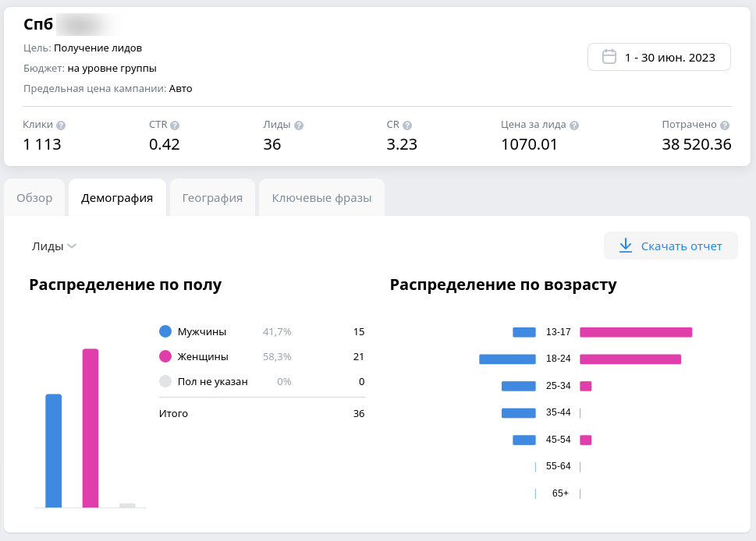The image size is (756, 541).
Task: Select the Ключевые фразы tab
Action: pos(321,198)
